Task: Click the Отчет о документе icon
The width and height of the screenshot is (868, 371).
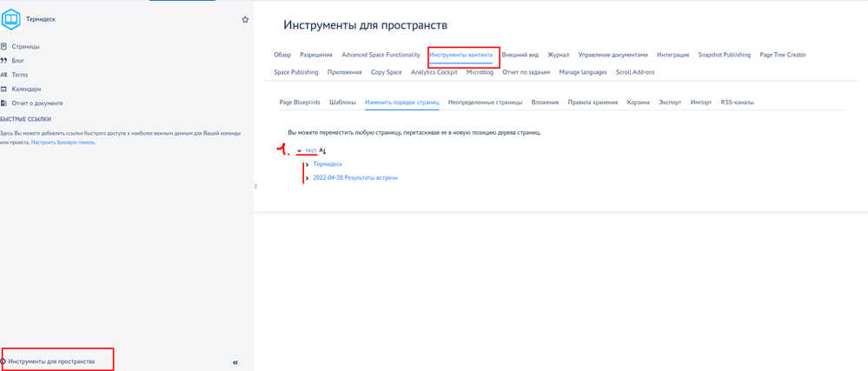Action: pos(3,103)
